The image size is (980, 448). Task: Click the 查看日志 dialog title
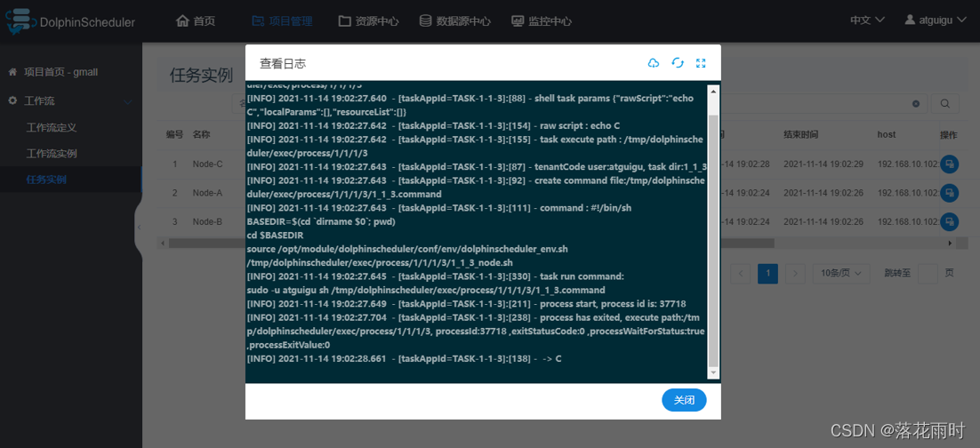(283, 64)
